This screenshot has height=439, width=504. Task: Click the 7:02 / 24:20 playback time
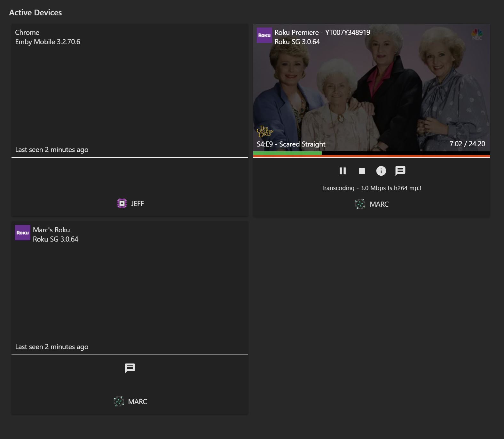click(467, 144)
